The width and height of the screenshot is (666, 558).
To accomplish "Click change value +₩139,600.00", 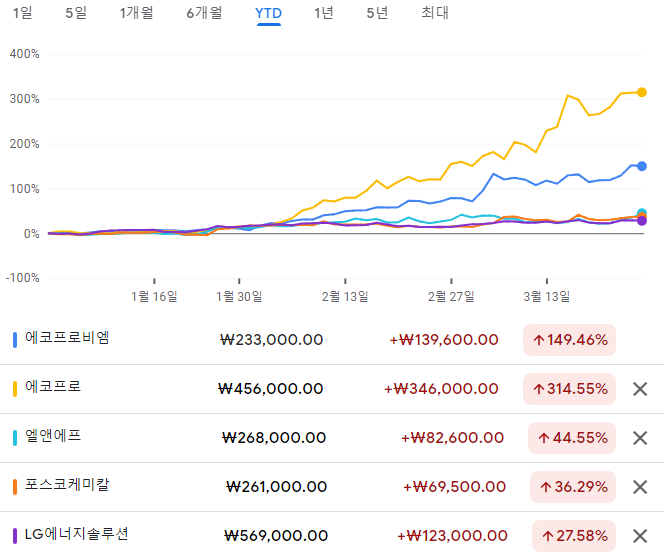I will 444,340.
